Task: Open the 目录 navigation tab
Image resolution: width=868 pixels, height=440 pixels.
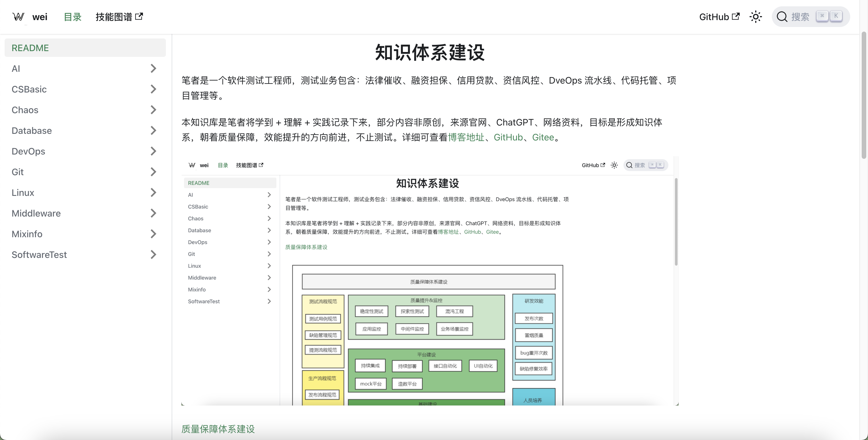Action: (73, 17)
